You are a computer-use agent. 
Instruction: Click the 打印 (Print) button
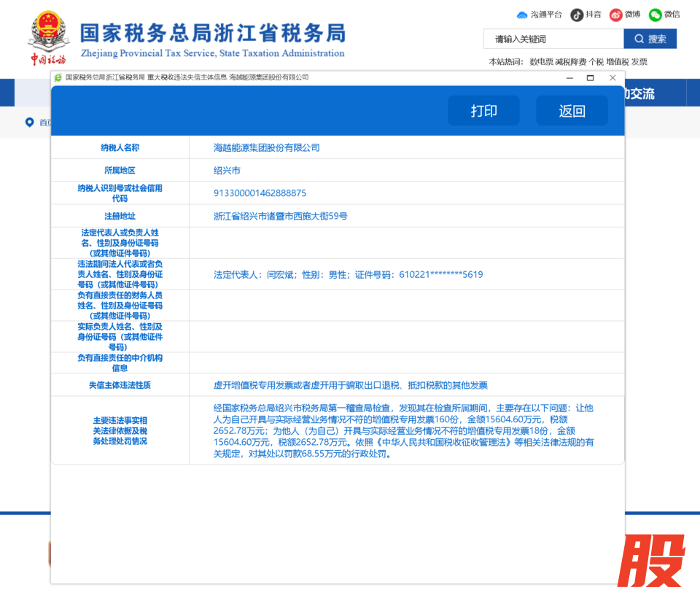pyautogui.click(x=483, y=111)
